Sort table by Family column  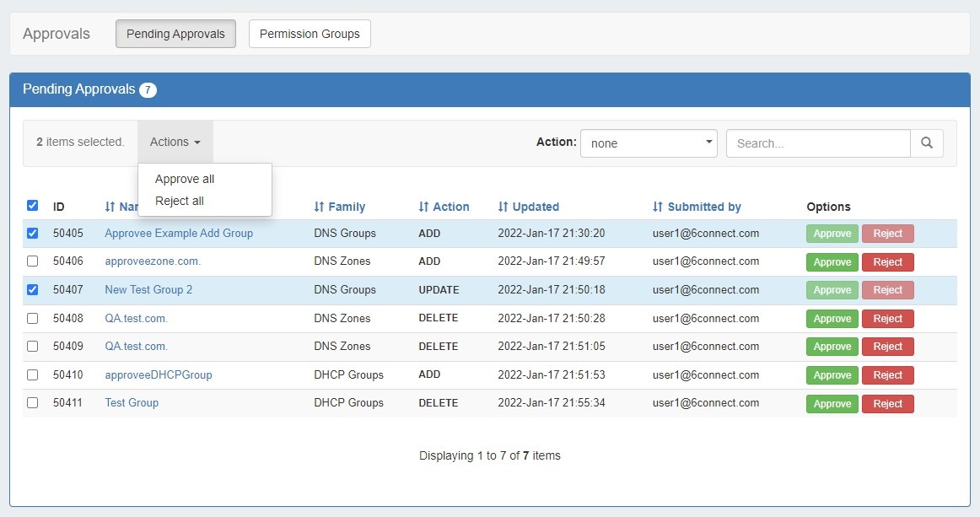(x=339, y=207)
